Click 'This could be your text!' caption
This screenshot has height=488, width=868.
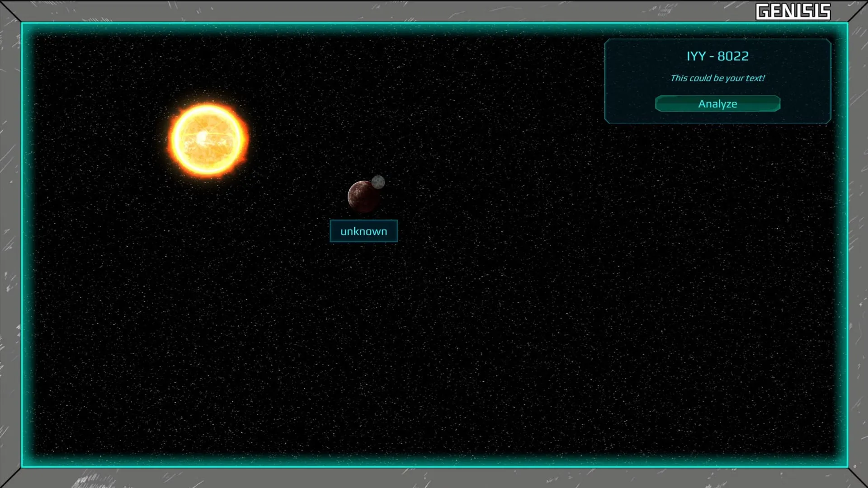717,78
